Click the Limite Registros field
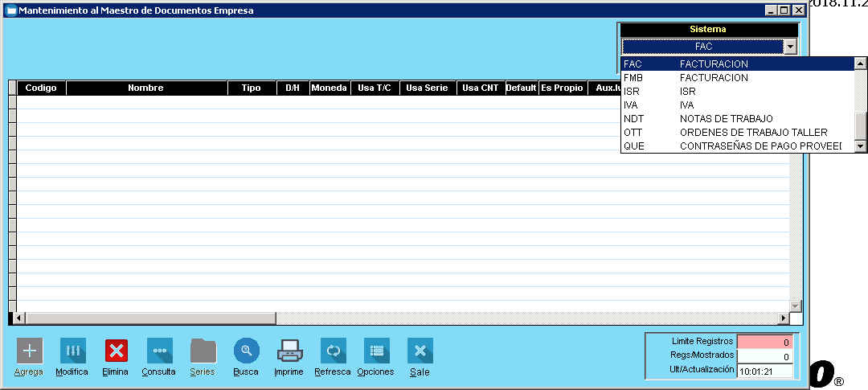 coord(765,342)
